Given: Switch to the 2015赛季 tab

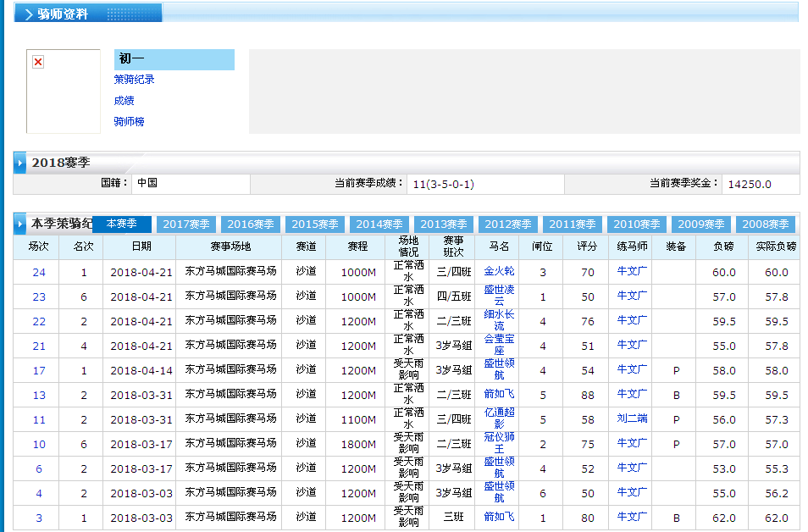Looking at the screenshot, I should click(315, 224).
